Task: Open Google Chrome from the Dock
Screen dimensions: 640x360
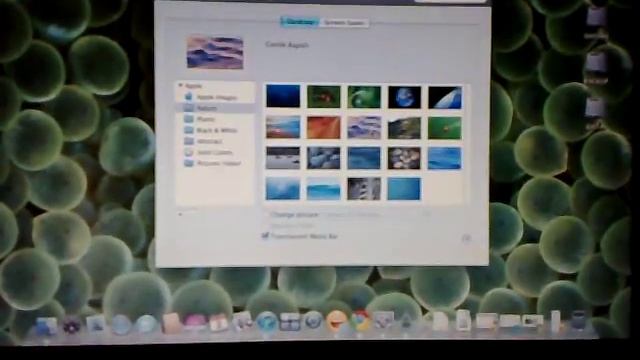Action: click(360, 321)
